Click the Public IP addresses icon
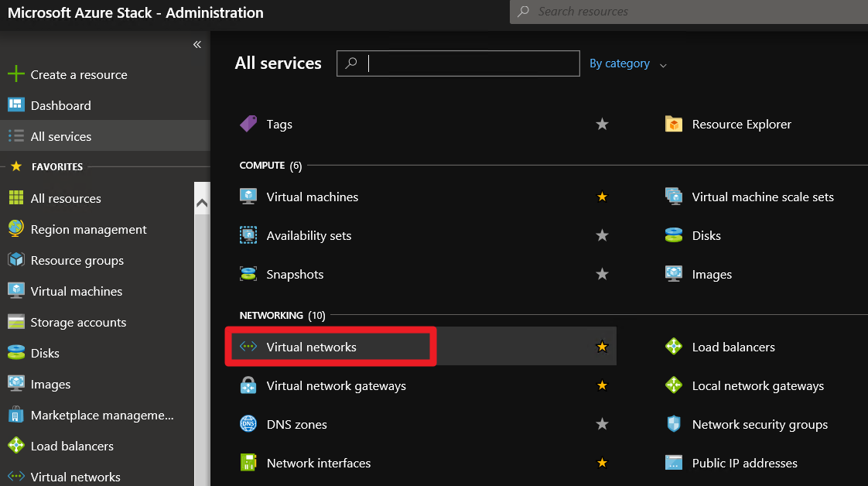This screenshot has width=868, height=486. point(674,463)
